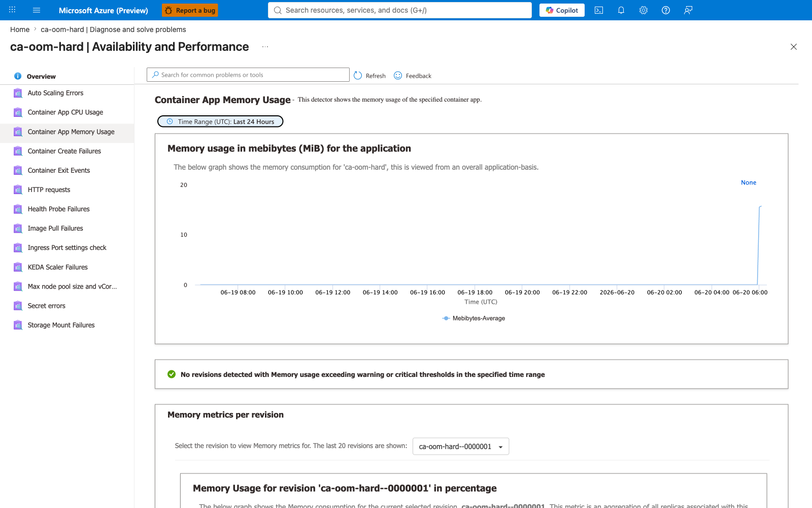Image resolution: width=812 pixels, height=508 pixels.
Task: Open the ellipsis next to page title
Action: [265, 47]
